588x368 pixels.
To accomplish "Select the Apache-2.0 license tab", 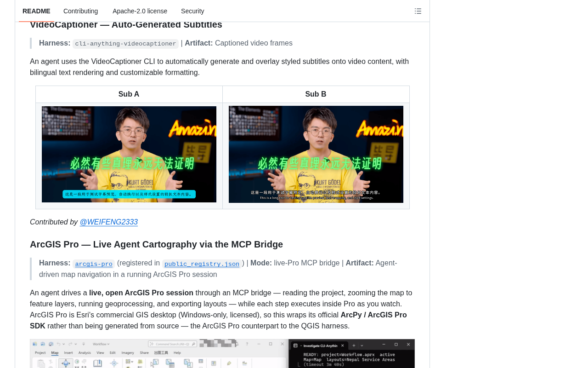I will 140,11.
